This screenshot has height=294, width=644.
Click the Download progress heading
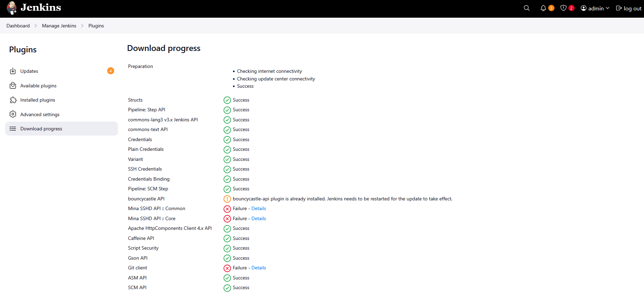pyautogui.click(x=164, y=48)
